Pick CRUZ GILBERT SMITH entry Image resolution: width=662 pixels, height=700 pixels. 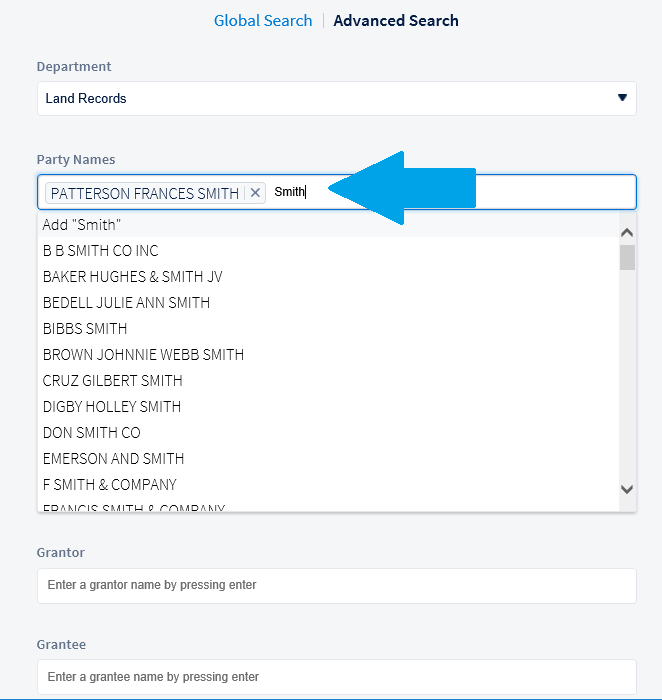coord(113,381)
